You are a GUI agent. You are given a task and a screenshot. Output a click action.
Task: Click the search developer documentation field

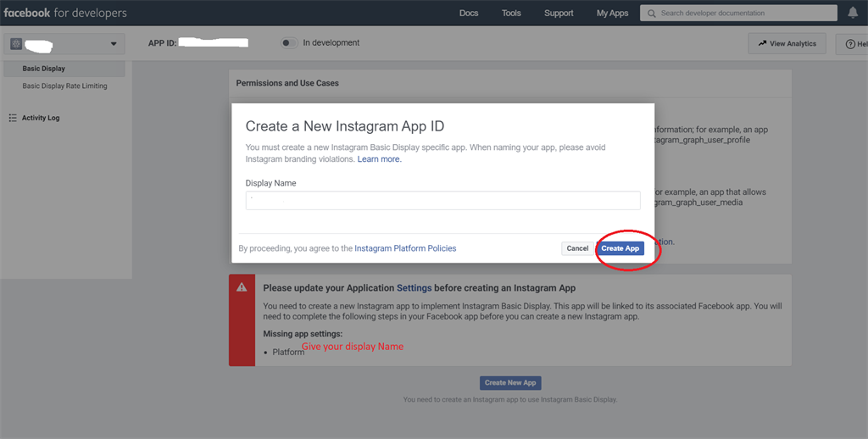(x=738, y=14)
